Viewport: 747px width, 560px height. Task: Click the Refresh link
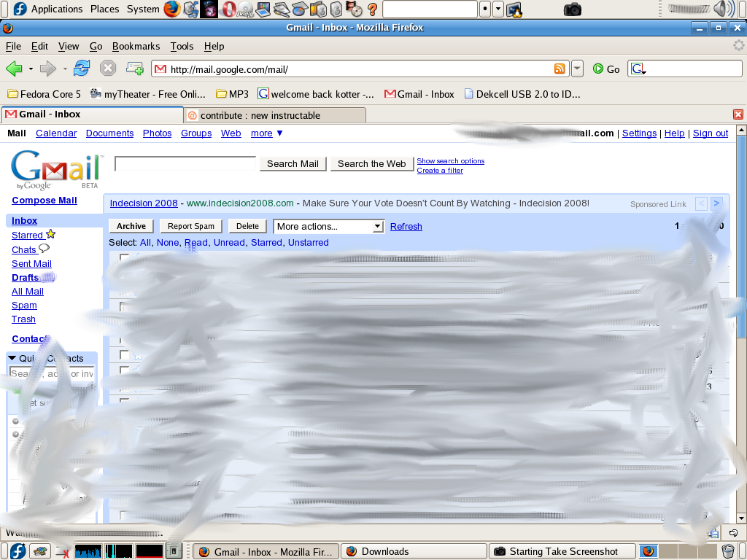(406, 227)
